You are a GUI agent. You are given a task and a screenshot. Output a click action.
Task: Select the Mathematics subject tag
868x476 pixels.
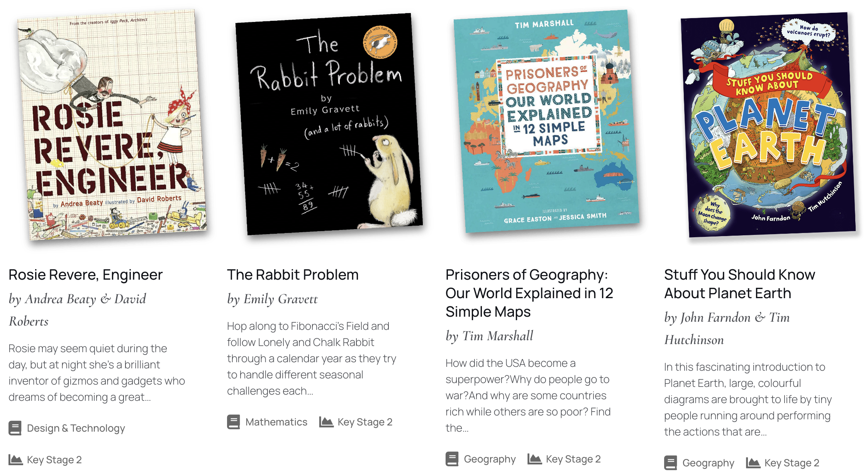276,422
